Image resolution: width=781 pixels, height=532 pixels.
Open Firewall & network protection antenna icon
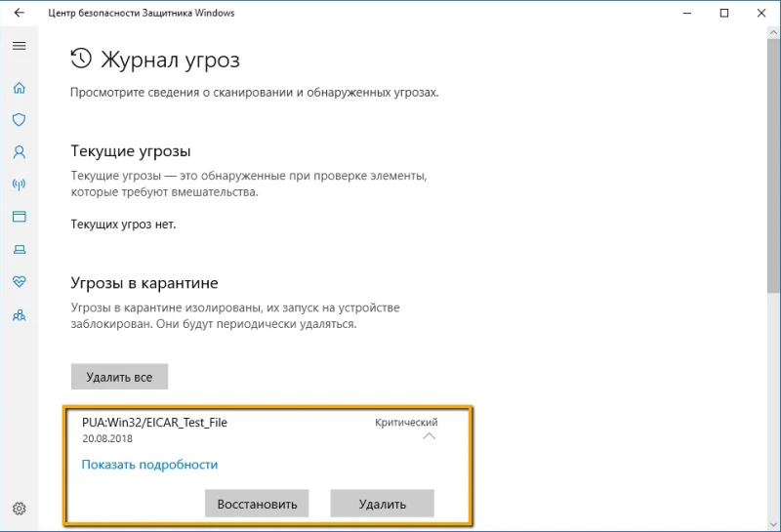pos(19,184)
